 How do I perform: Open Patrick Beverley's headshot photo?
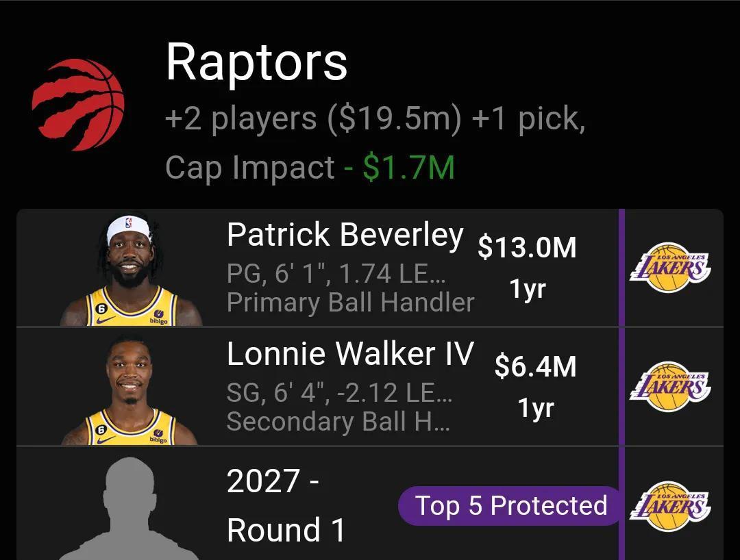pos(130,270)
